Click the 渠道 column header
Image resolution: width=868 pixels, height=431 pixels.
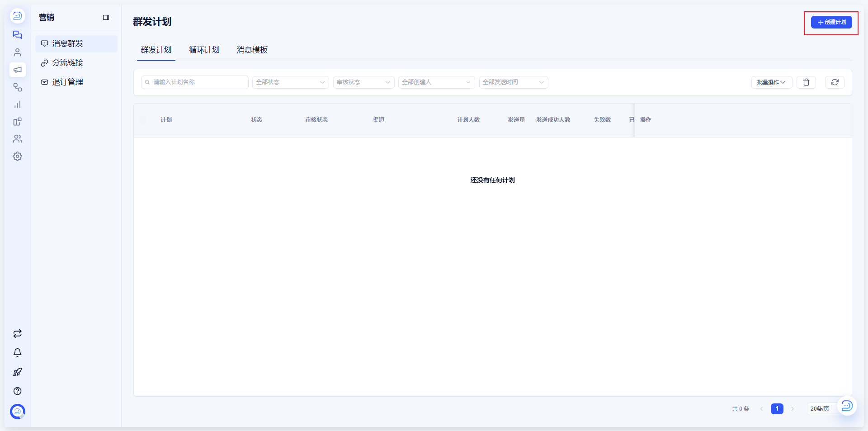point(379,120)
